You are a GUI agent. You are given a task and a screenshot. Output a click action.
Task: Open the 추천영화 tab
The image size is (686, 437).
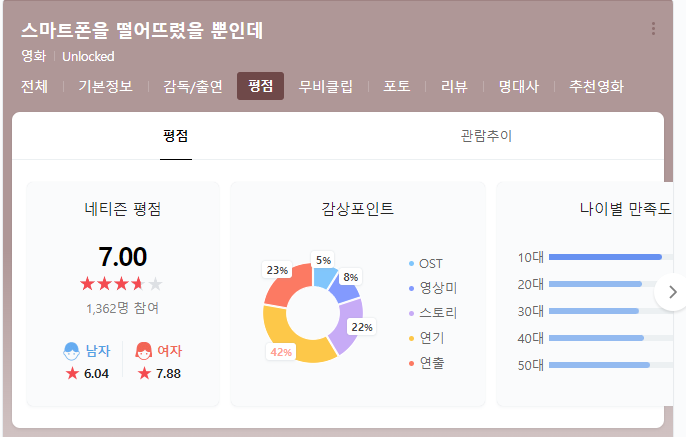[596, 86]
